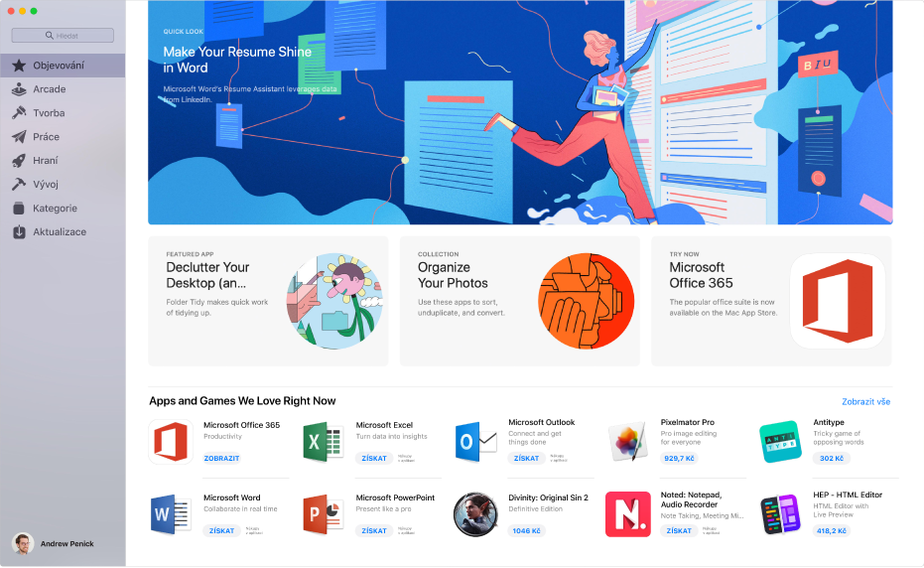The height and width of the screenshot is (568, 924).
Task: Click 'Make Your Resume Shine in Word' headline
Action: [x=237, y=60]
